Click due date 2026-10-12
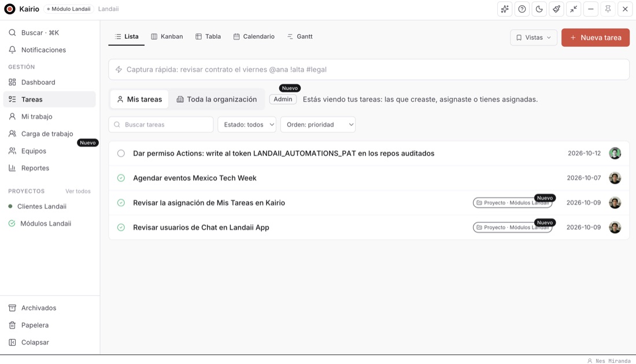 tap(584, 153)
